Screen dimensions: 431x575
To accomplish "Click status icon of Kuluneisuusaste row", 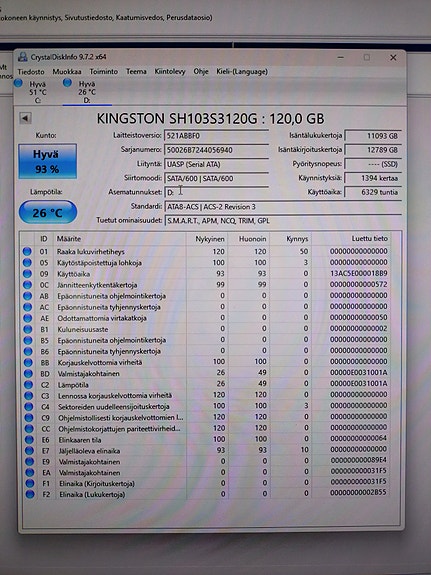I will pyautogui.click(x=28, y=329).
